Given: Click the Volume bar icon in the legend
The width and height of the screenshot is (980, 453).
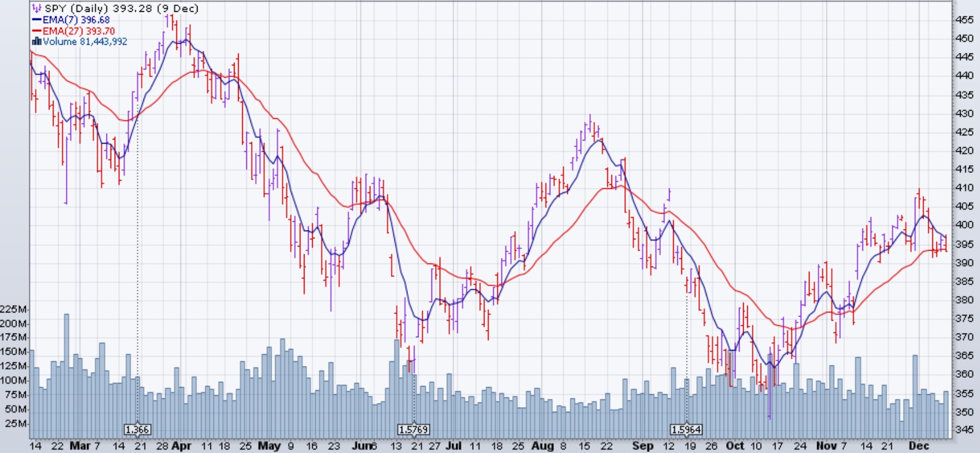Looking at the screenshot, I should point(36,42).
